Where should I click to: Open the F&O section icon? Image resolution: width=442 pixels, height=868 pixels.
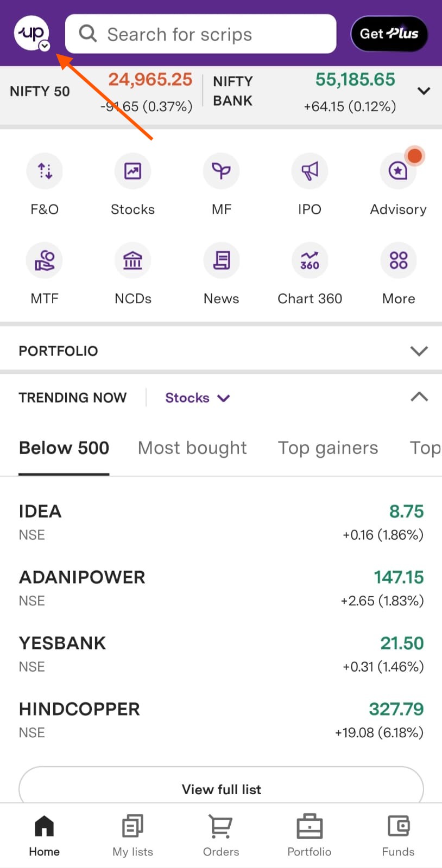click(45, 171)
